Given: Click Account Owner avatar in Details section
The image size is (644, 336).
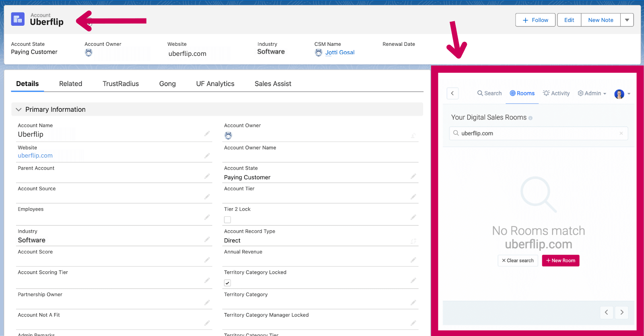Looking at the screenshot, I should coord(228,135).
